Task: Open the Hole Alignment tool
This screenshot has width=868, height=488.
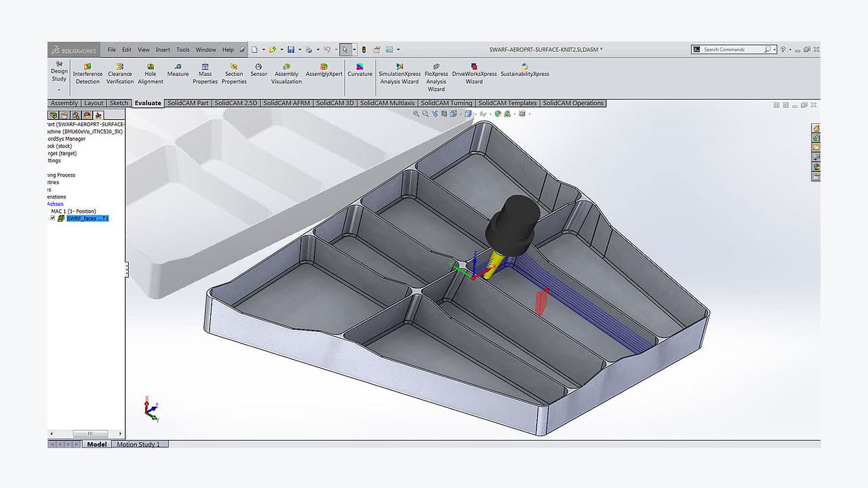Action: [x=150, y=71]
